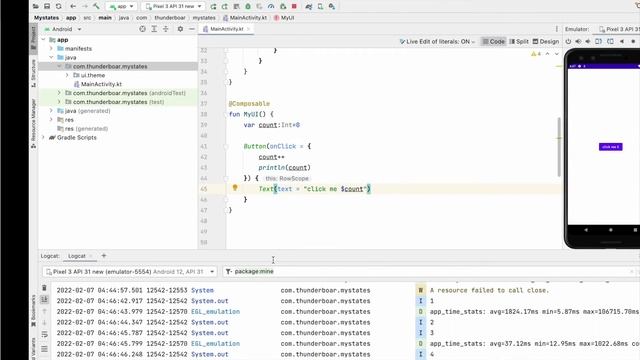
Task: Build project with the hammer icon
Action: [96, 7]
